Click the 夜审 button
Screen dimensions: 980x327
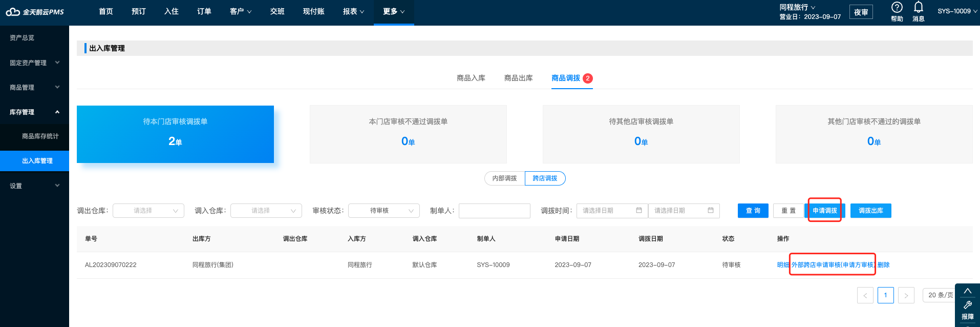(x=861, y=12)
